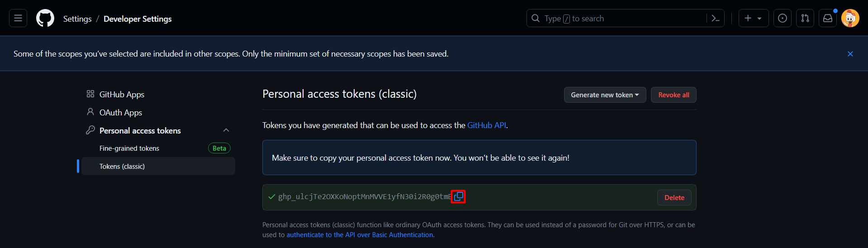This screenshot has width=868, height=248.
Task: Follow the GitHub API link
Action: [x=486, y=125]
